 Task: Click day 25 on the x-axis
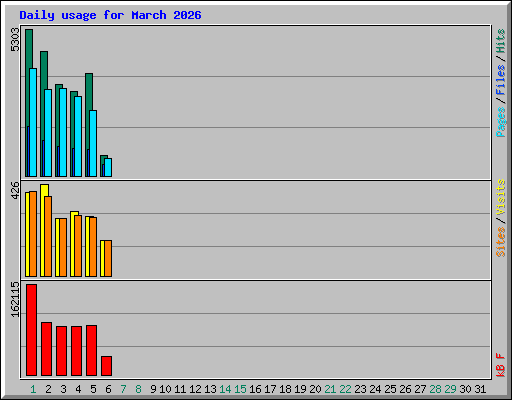click(x=390, y=389)
